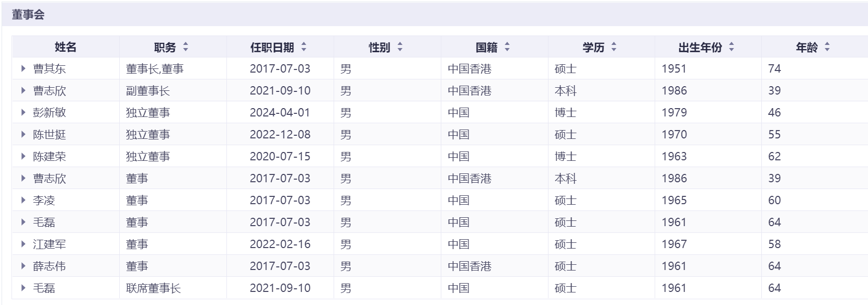The image size is (868, 305).
Task: Open the expander arrow for 陈世挺
Action: tap(24, 134)
